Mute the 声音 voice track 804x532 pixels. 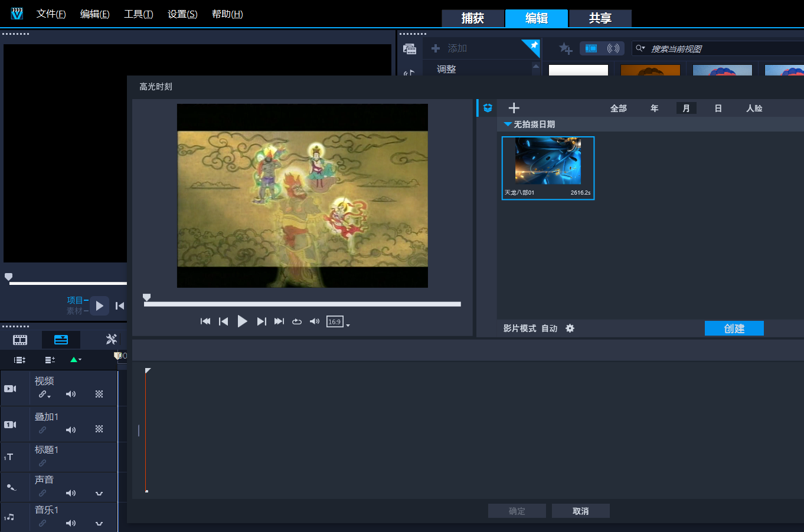pos(71,493)
